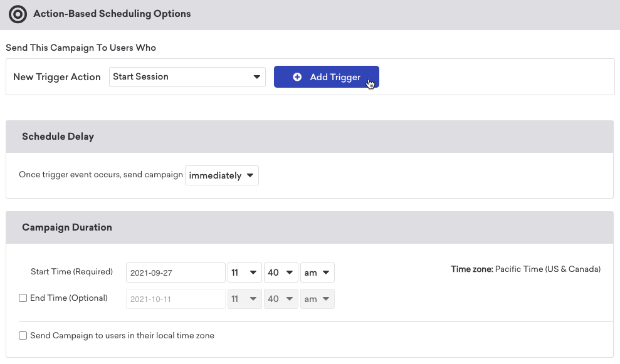Enable the End Time (Optional) checkbox
Viewport: 620px width, 364px height.
23,299
